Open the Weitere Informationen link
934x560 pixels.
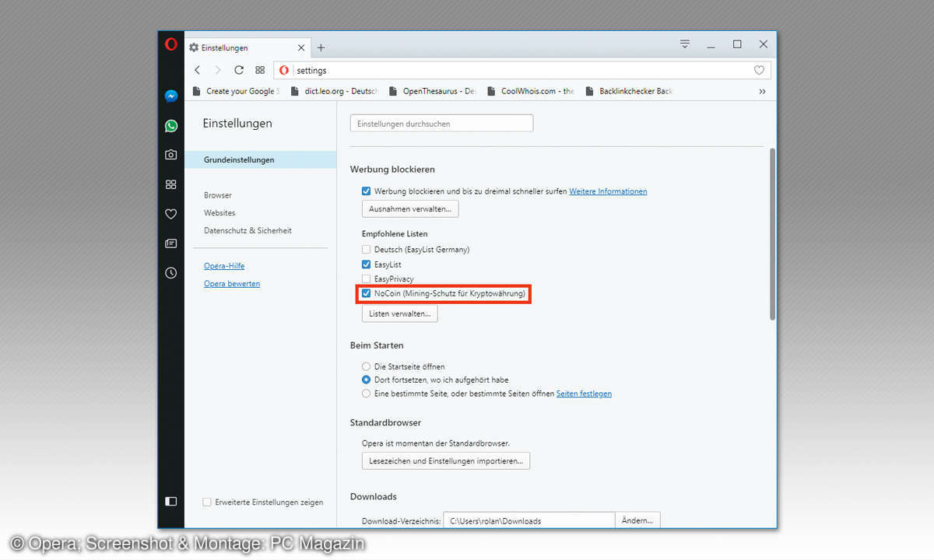[x=608, y=191]
